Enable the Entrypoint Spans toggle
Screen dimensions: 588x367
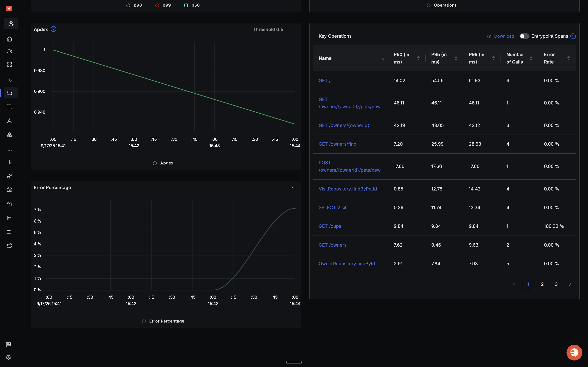[x=524, y=36]
